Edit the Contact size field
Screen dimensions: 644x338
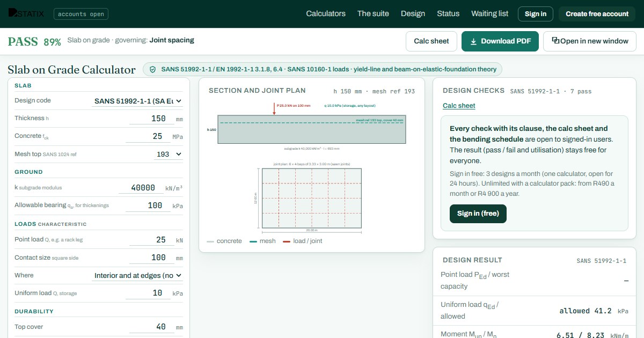click(151, 258)
